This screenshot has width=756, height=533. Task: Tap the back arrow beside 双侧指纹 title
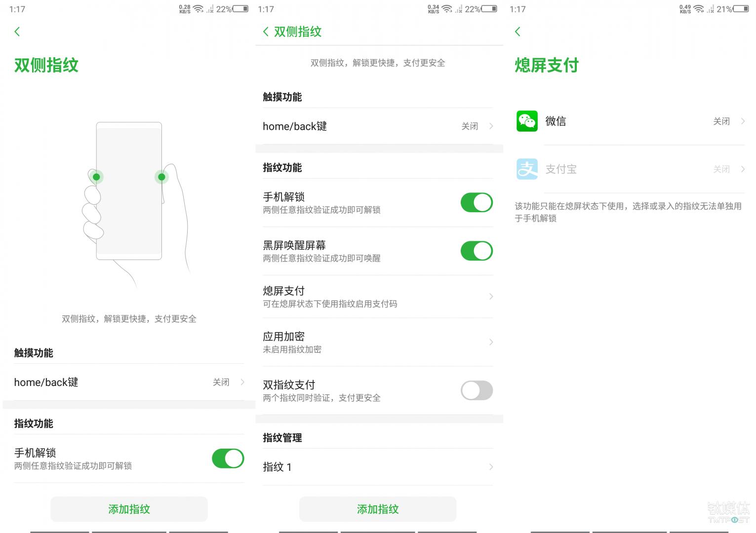tap(266, 31)
